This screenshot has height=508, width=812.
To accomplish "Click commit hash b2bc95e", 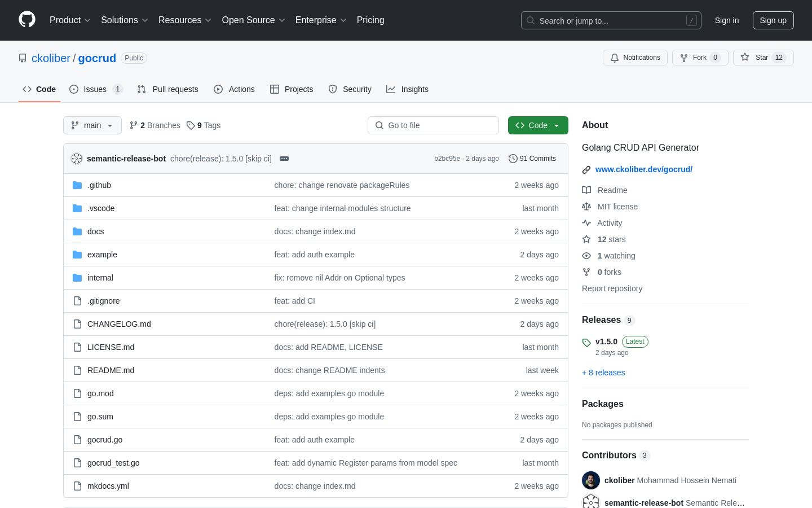I will pyautogui.click(x=447, y=159).
